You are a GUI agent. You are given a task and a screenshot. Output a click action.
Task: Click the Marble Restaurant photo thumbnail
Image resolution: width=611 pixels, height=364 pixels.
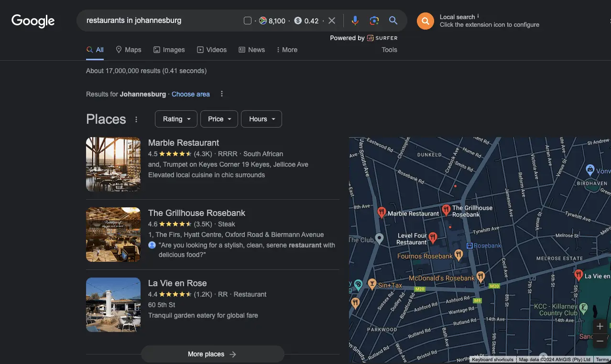pyautogui.click(x=113, y=164)
